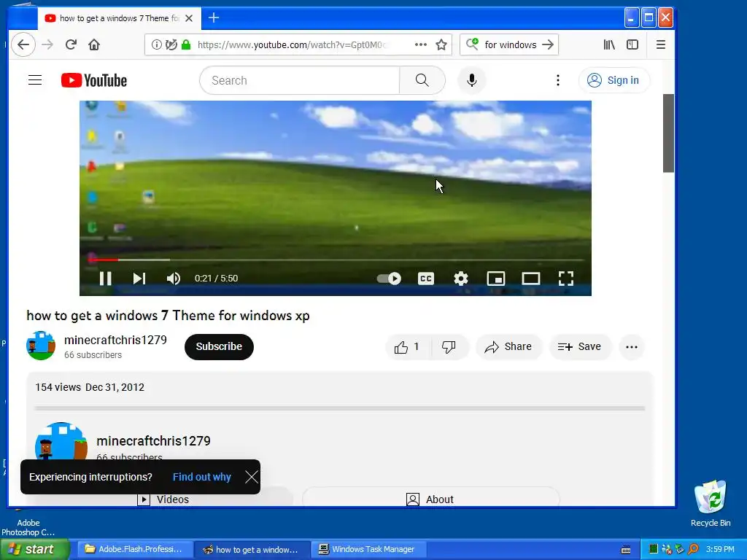Click 'Find out why' link
747x560 pixels.
(x=201, y=477)
